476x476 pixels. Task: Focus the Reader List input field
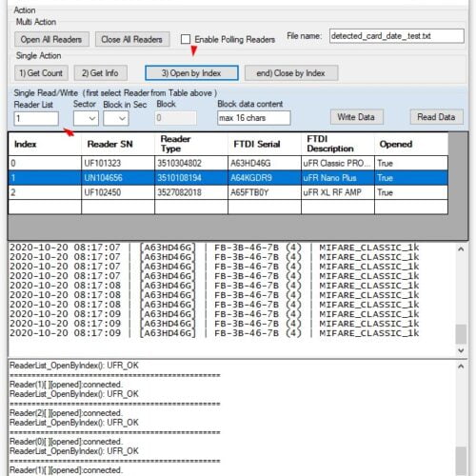[x=36, y=119]
